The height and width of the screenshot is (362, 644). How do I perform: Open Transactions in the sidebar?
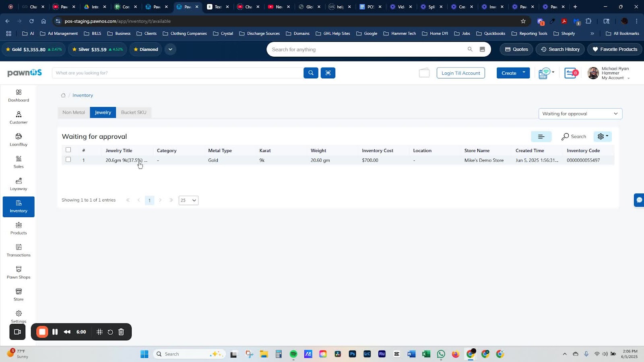pos(19,251)
